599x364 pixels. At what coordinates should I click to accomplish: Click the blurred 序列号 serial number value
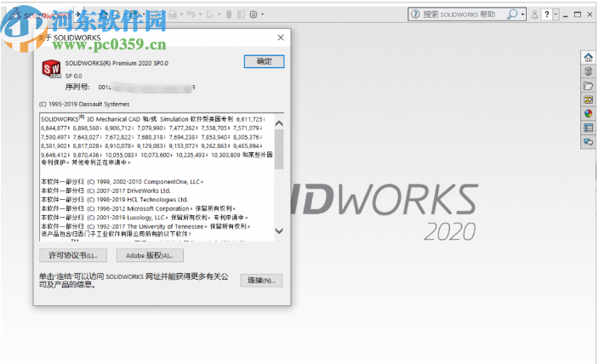point(147,88)
